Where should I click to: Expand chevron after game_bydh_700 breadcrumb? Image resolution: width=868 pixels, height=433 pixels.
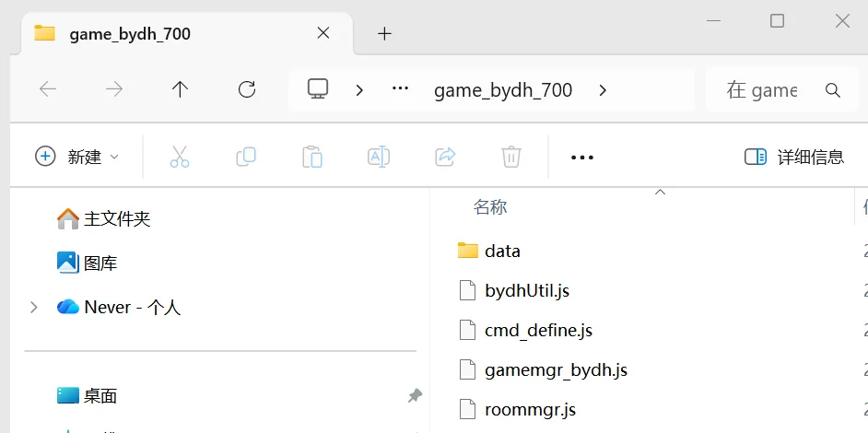coord(603,89)
